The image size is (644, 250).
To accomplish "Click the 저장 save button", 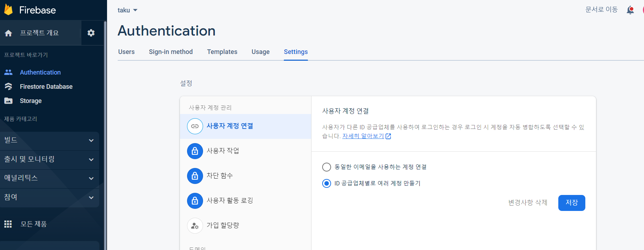I will pos(572,203).
